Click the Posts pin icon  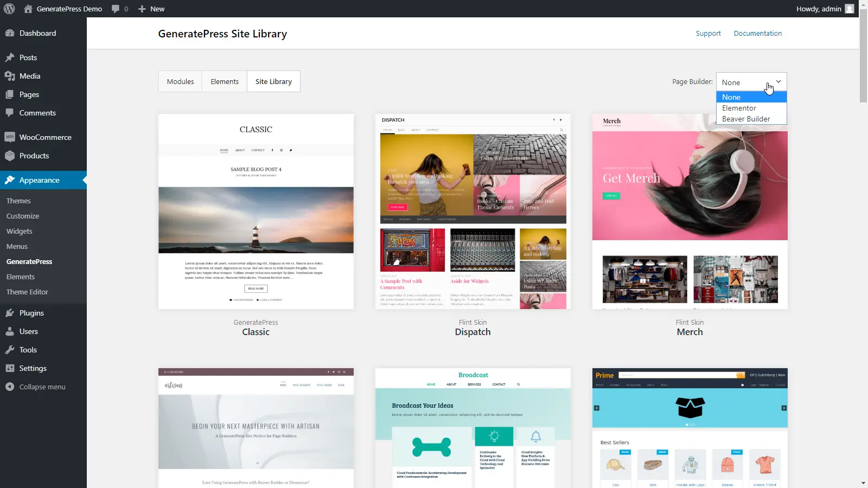pyautogui.click(x=10, y=57)
